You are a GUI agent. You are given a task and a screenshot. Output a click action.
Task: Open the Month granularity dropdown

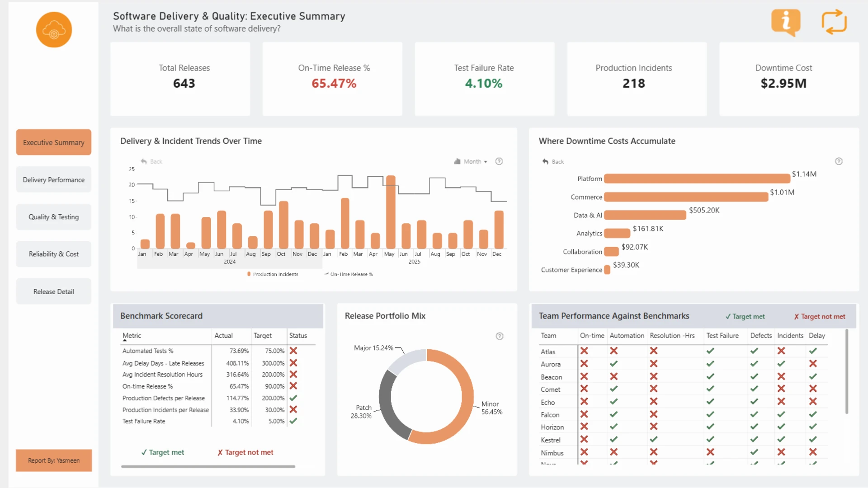pos(475,161)
